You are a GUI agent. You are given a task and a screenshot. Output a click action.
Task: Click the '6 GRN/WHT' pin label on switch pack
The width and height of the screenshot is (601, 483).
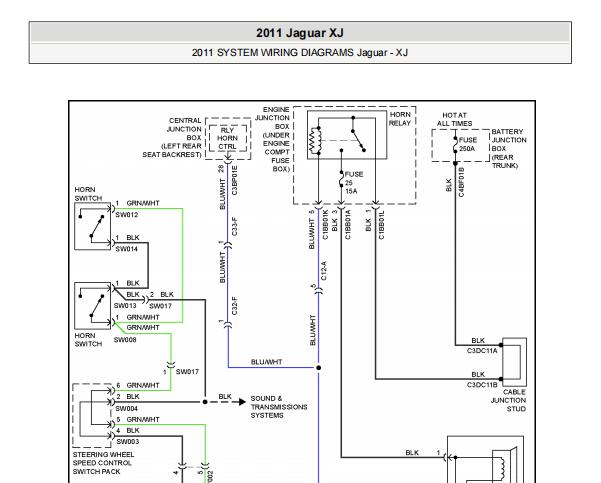138,385
